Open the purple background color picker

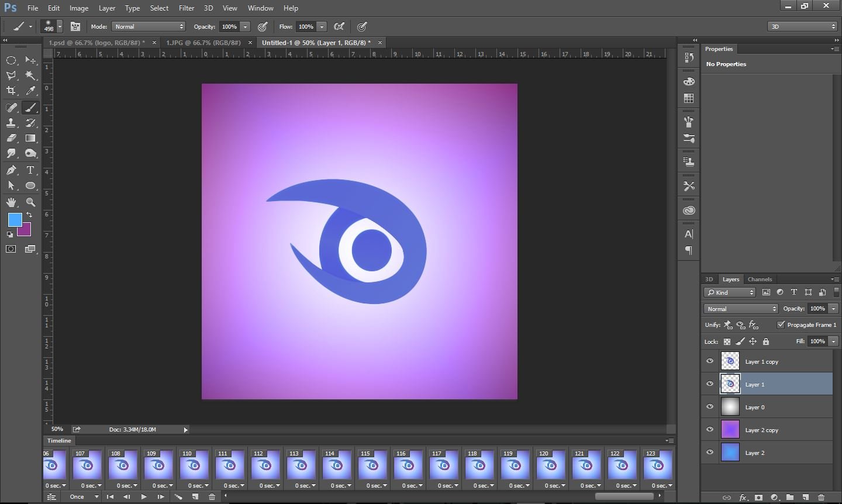click(x=26, y=232)
